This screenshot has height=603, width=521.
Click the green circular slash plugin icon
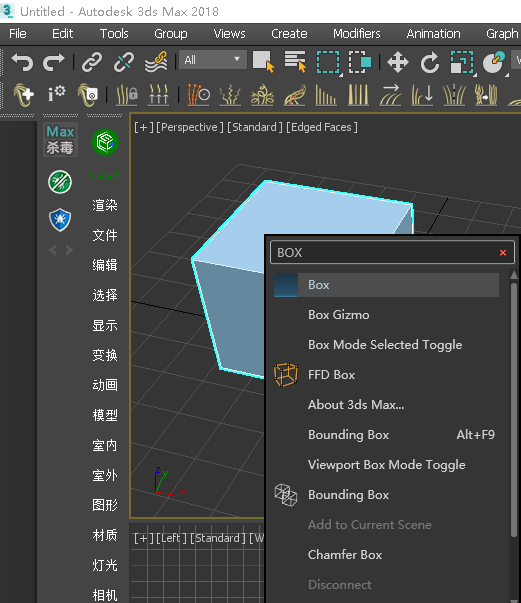click(60, 182)
